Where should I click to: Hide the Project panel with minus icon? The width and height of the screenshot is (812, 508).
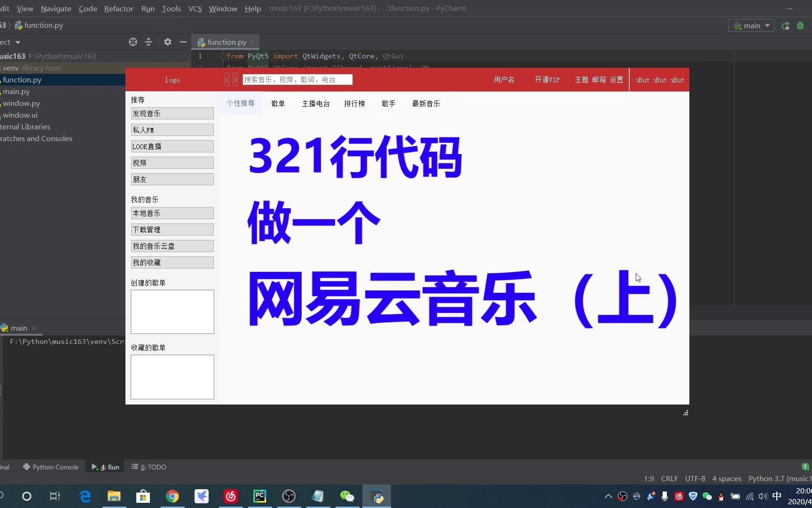pyautogui.click(x=183, y=42)
